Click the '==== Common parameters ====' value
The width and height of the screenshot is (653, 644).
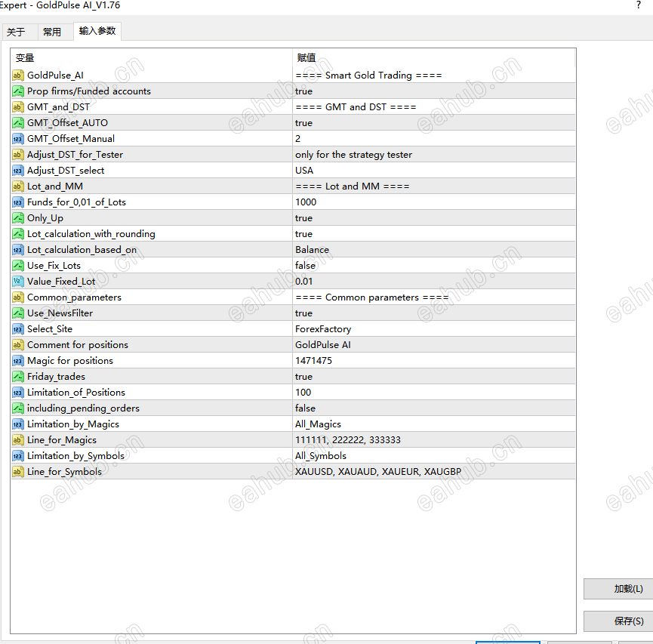[x=372, y=297]
